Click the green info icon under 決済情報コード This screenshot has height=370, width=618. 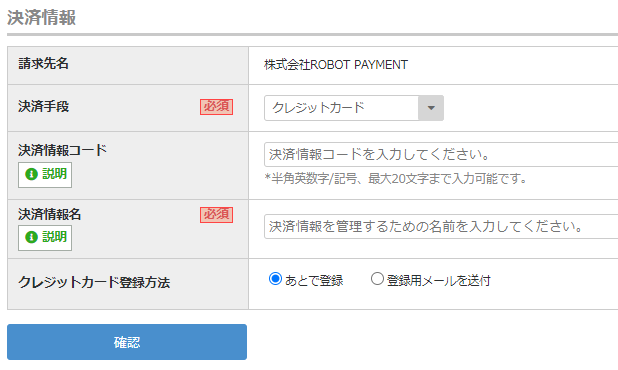31,174
